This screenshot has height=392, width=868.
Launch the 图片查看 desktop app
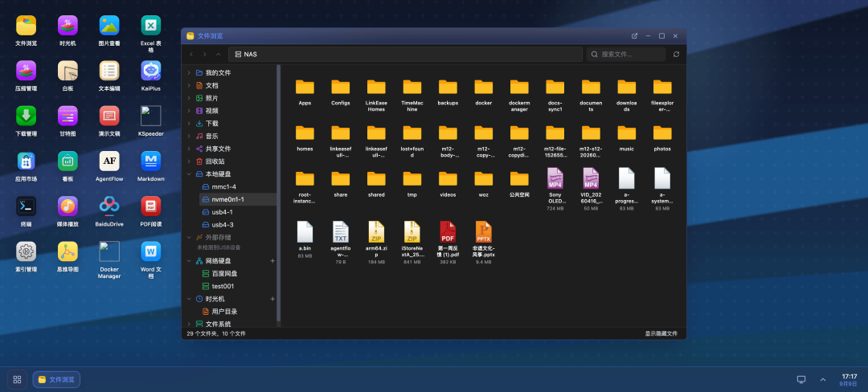click(x=109, y=26)
